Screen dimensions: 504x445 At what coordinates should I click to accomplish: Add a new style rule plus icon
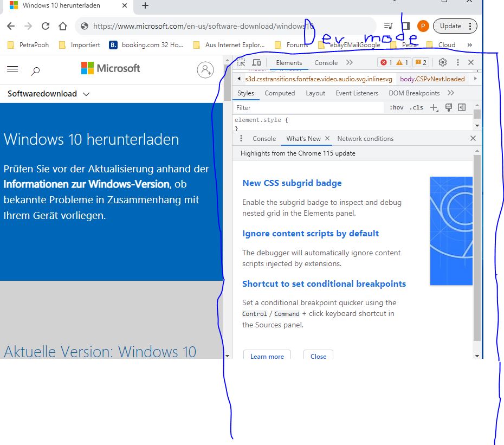(434, 107)
